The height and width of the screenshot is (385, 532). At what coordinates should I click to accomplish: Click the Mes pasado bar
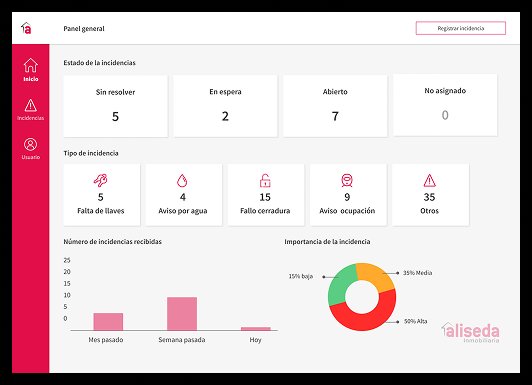click(x=108, y=322)
